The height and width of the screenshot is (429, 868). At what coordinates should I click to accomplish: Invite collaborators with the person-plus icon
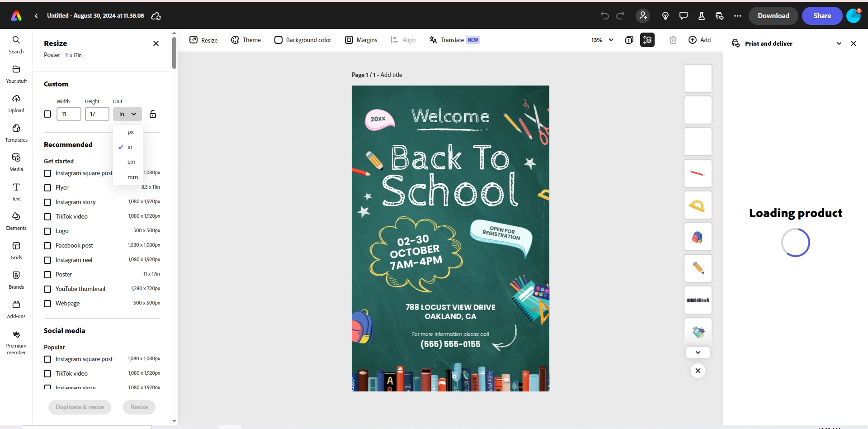click(x=643, y=16)
